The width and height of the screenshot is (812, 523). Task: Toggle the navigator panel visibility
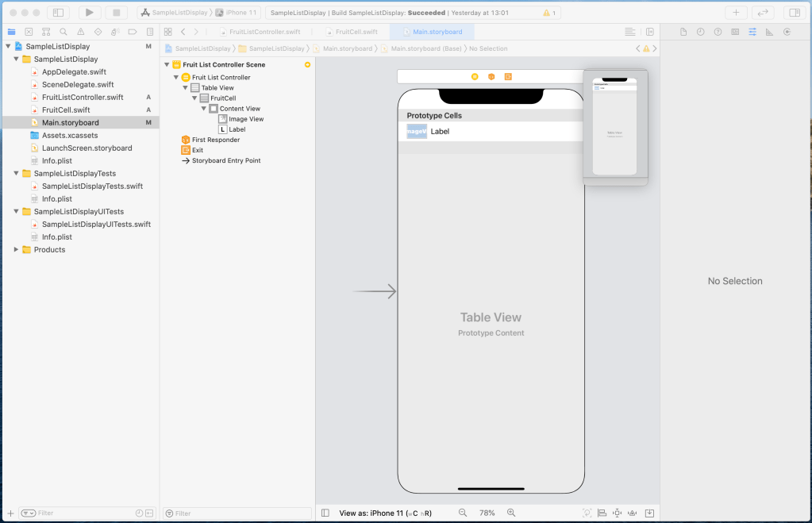pyautogui.click(x=58, y=13)
